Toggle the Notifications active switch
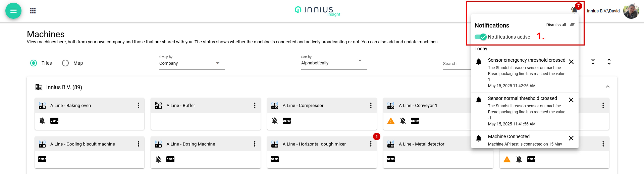644x174 pixels. tap(480, 37)
